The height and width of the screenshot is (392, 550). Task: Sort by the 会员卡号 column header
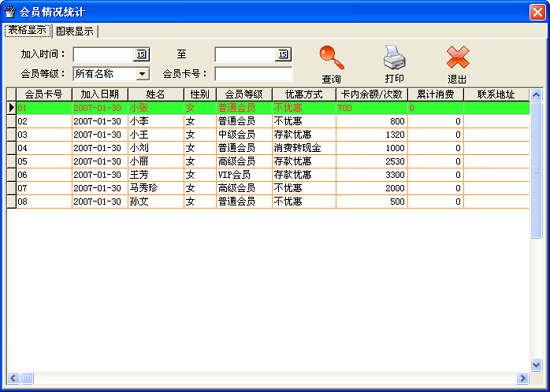(x=44, y=94)
